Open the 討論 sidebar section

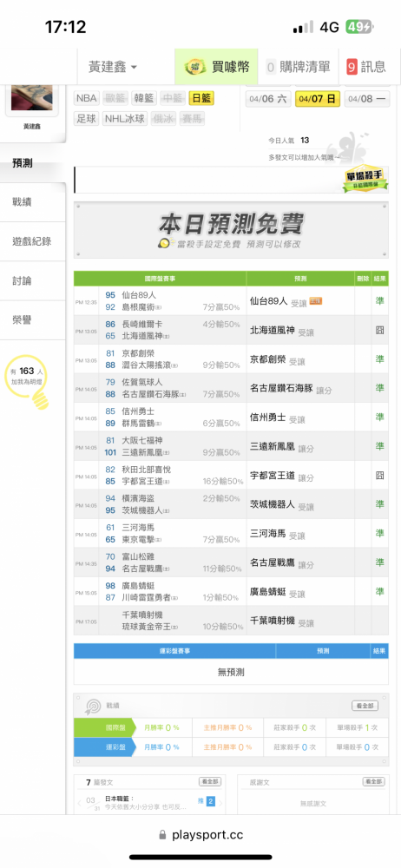[33, 280]
